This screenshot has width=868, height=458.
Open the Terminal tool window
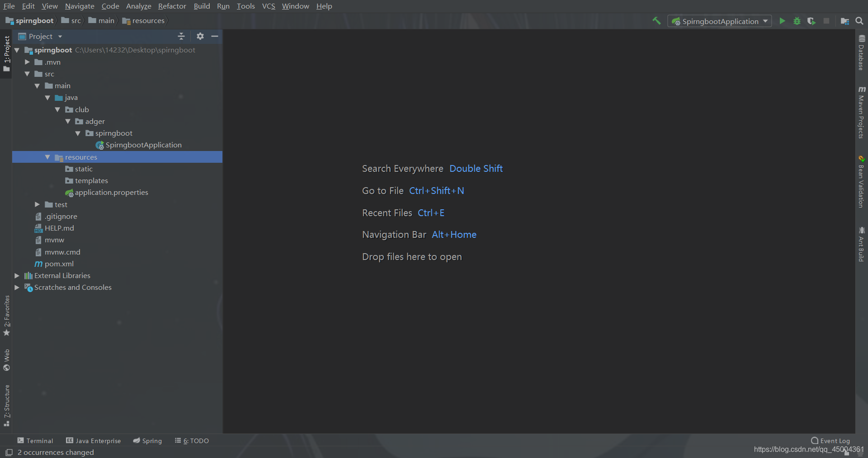click(35, 441)
